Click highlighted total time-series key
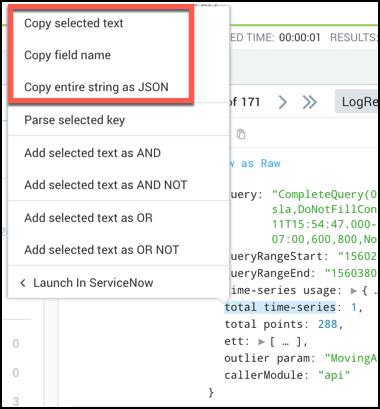This screenshot has height=409, width=380. coord(280,307)
